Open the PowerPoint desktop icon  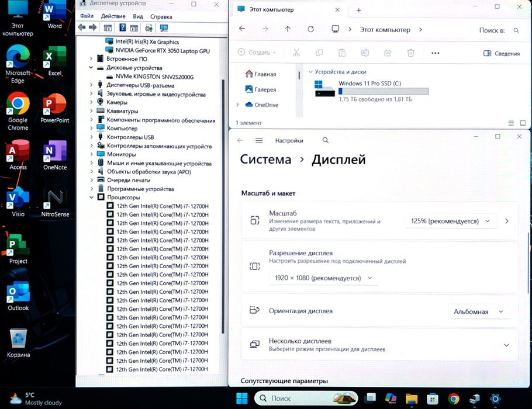coord(54,108)
